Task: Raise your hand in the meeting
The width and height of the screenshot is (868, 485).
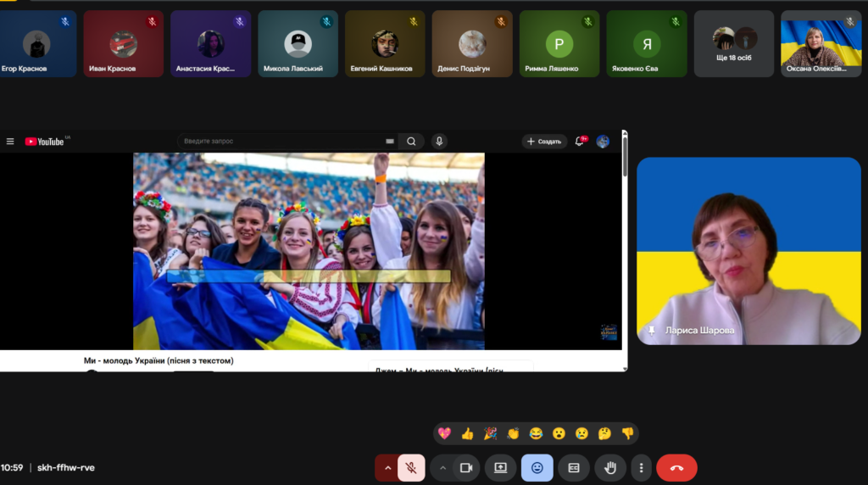Action: pos(609,467)
